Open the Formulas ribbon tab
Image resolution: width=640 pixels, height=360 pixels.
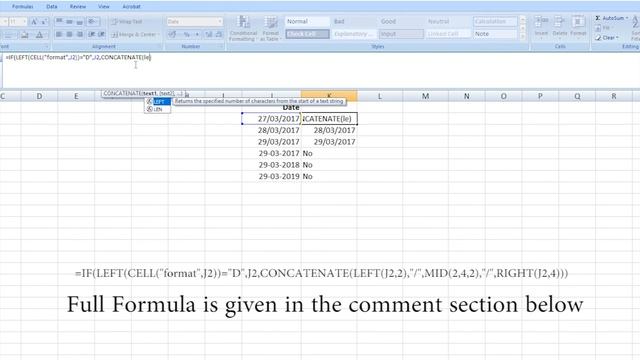[x=22, y=7]
